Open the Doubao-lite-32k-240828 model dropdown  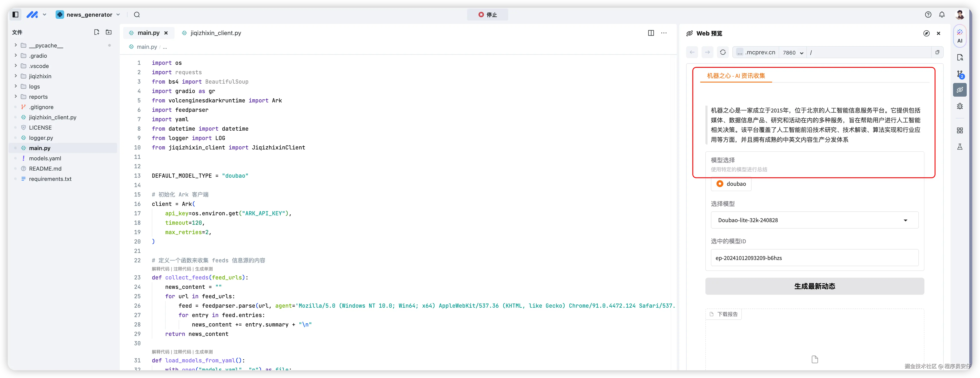tap(814, 220)
